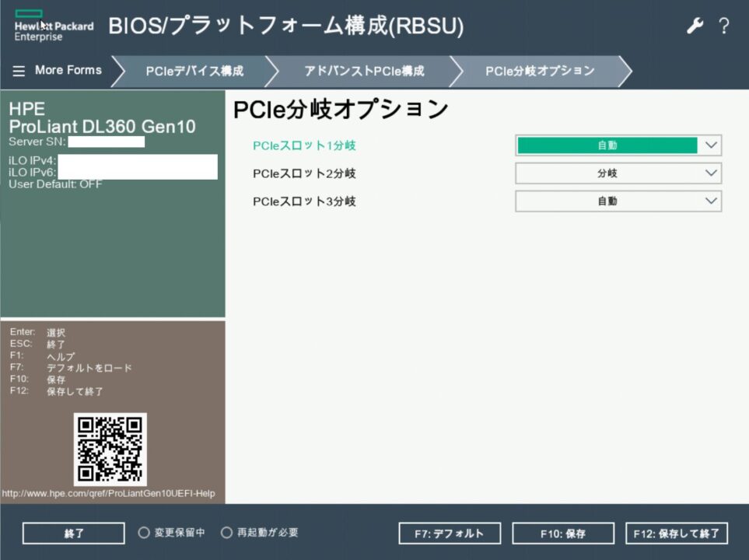Click F7: デフォルト button
Viewport: 749px width, 560px height.
click(450, 534)
